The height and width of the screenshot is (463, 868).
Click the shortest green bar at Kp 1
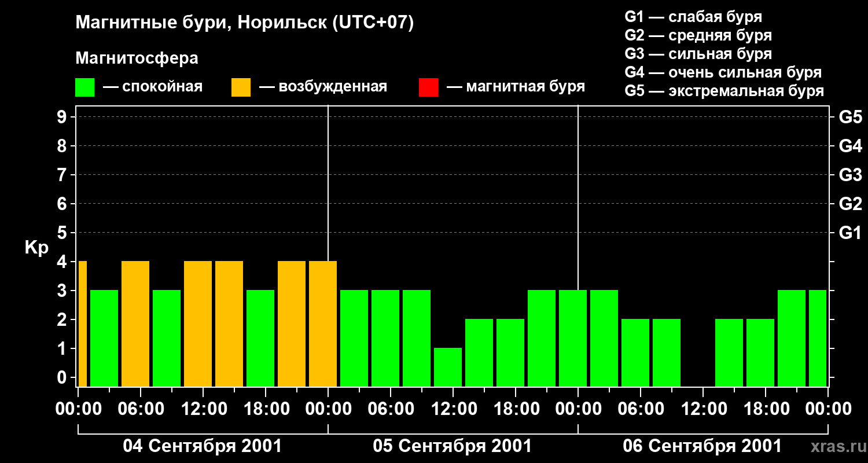448,367
